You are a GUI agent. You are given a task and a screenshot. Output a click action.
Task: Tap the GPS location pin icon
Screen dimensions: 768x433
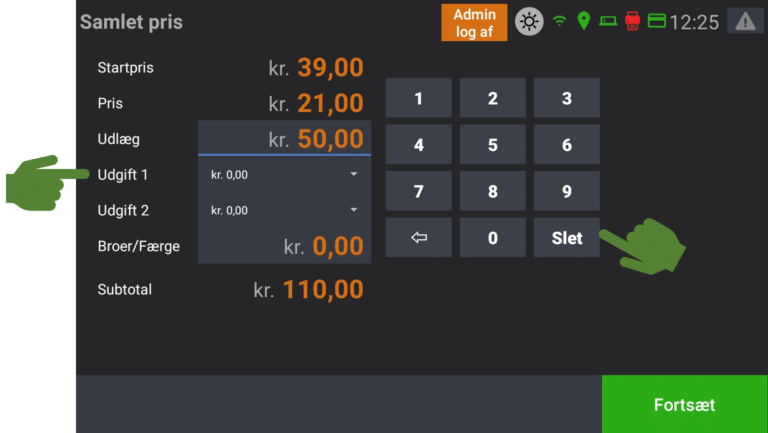tap(583, 21)
